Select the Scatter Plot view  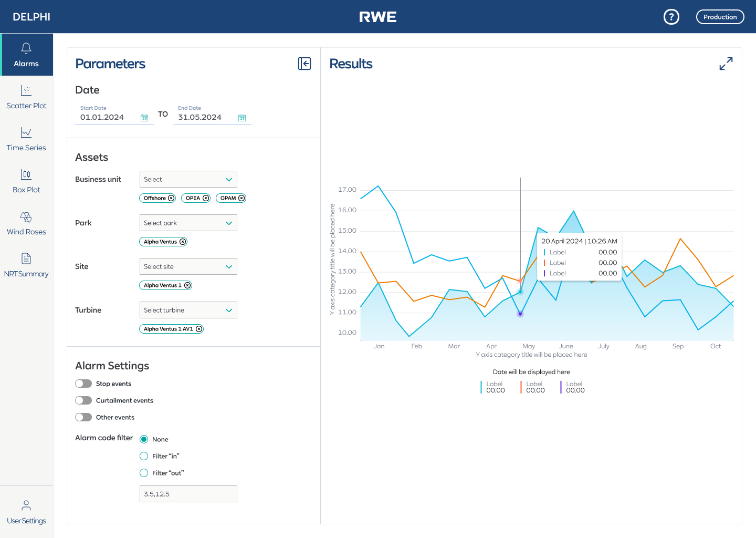coord(26,96)
